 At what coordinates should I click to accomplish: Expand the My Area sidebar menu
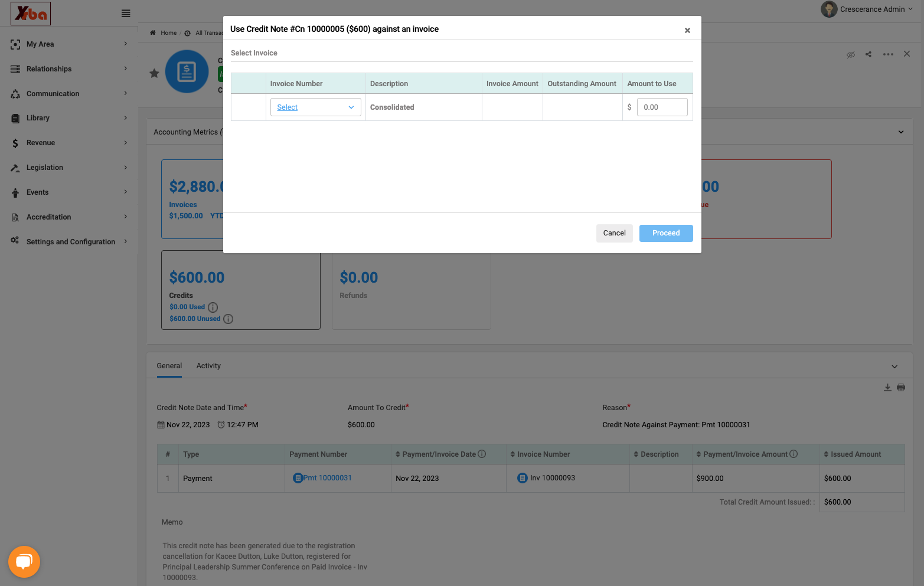(69, 44)
